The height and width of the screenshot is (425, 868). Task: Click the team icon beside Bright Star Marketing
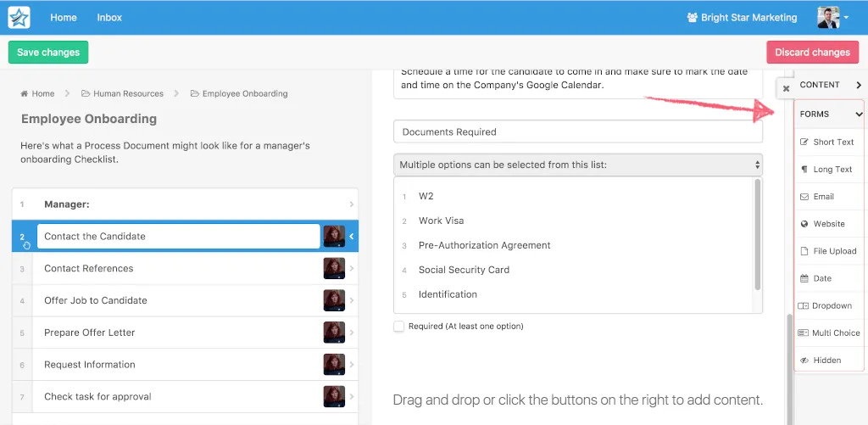692,17
